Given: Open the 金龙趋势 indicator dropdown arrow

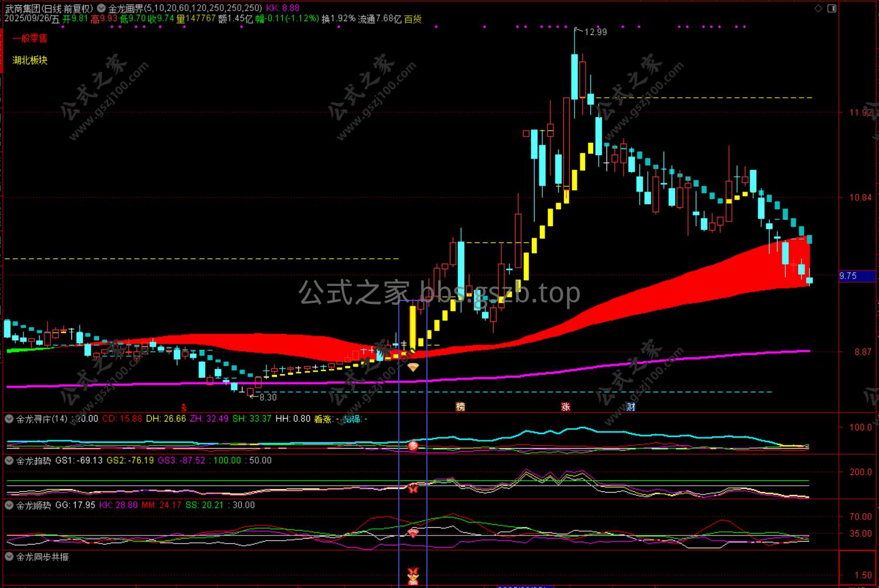Looking at the screenshot, I should (9, 460).
